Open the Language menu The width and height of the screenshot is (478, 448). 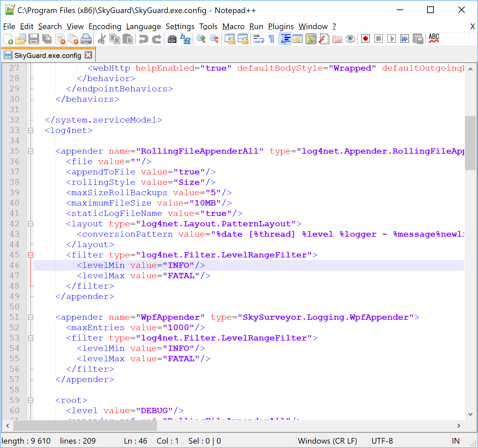[x=144, y=26]
